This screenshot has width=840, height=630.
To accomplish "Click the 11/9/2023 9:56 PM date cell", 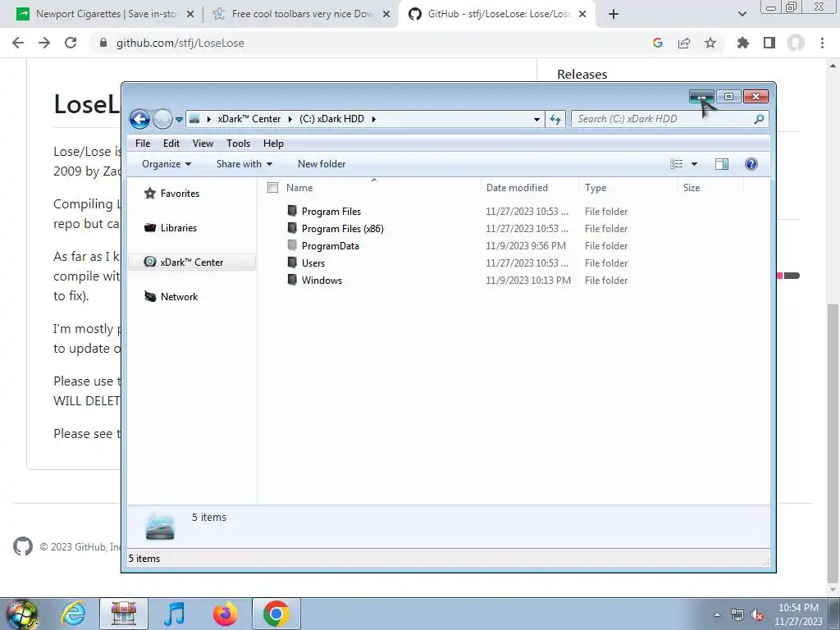I will [x=526, y=246].
